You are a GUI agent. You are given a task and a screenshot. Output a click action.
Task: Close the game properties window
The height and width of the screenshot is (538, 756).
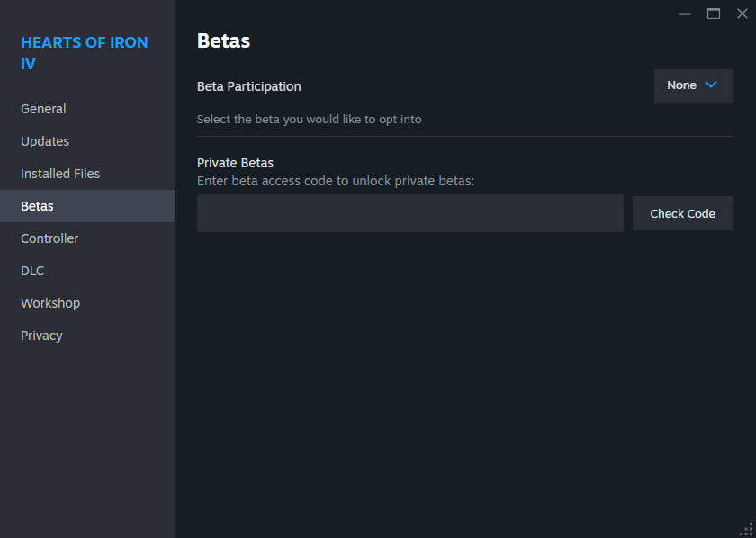tap(742, 13)
